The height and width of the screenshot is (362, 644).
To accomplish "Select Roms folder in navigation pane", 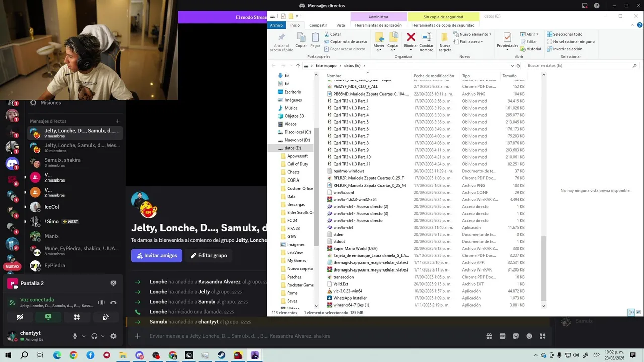I will [x=292, y=293].
